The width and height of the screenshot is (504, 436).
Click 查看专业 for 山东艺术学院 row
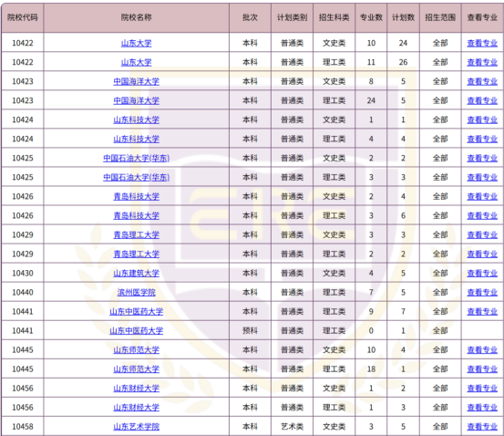point(482,426)
